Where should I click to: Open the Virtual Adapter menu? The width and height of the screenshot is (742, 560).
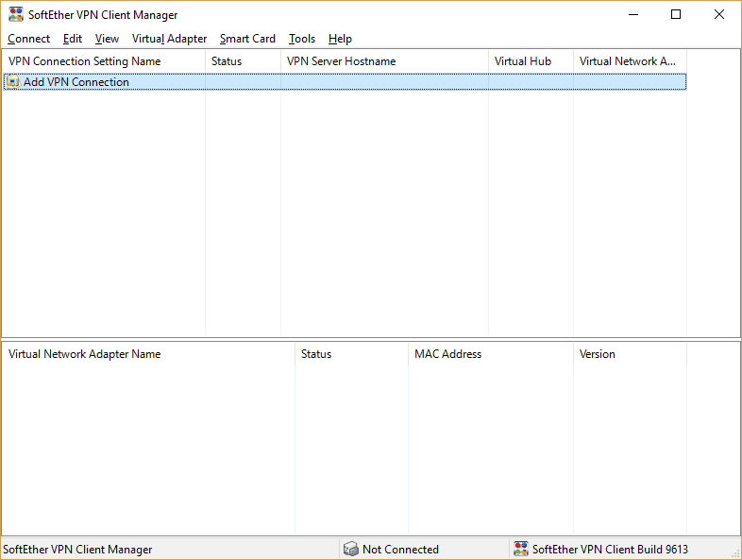[169, 39]
